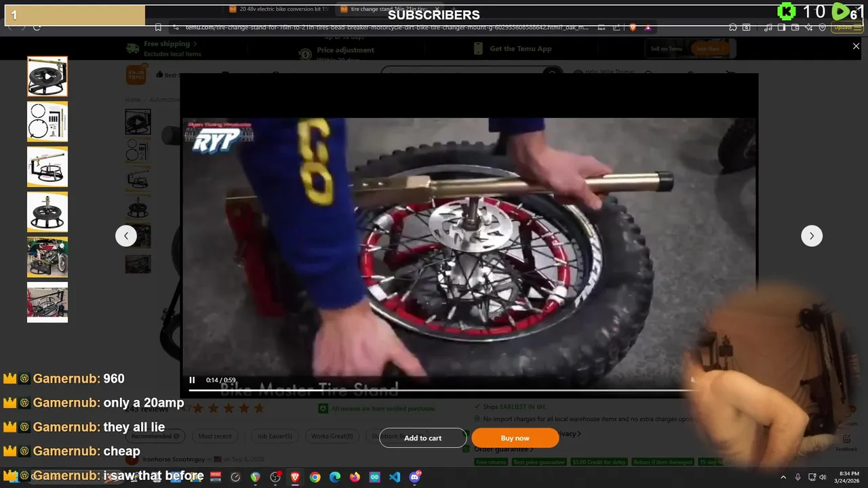
Task: Open Firefox from the taskbar
Action: coord(355,477)
